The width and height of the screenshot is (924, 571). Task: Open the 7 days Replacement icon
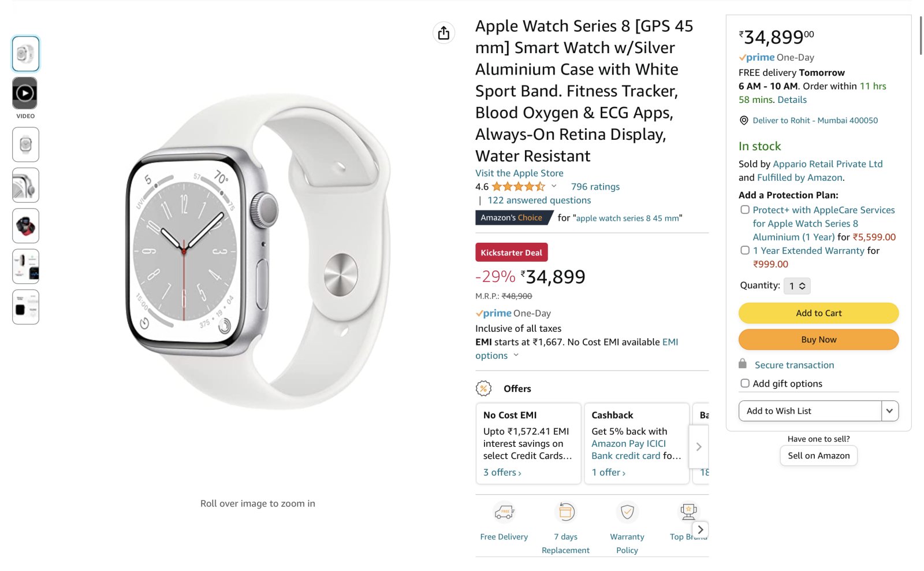565,512
